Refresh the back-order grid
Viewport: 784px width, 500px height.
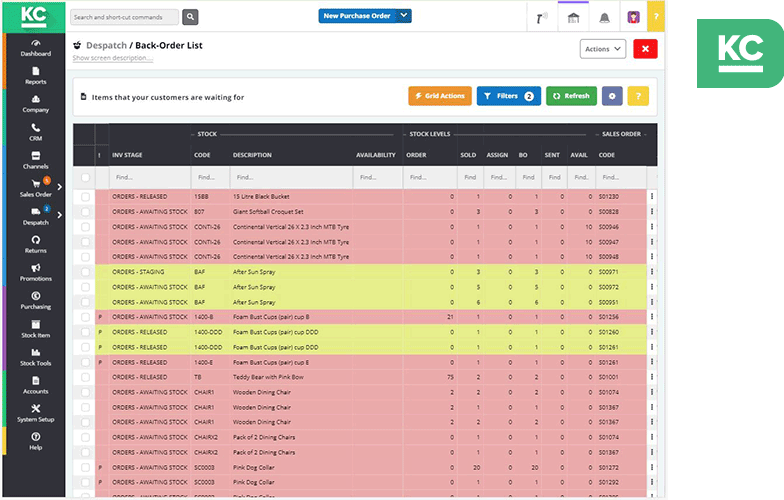point(571,96)
